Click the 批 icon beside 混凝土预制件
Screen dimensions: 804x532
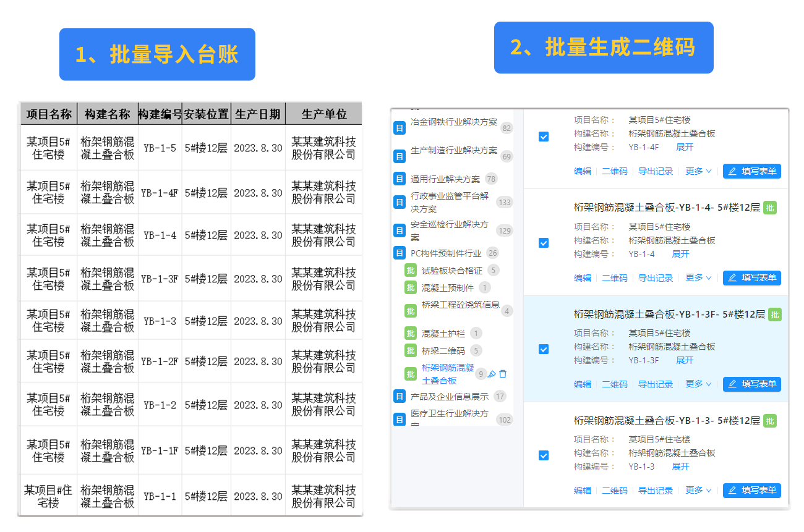click(x=411, y=287)
